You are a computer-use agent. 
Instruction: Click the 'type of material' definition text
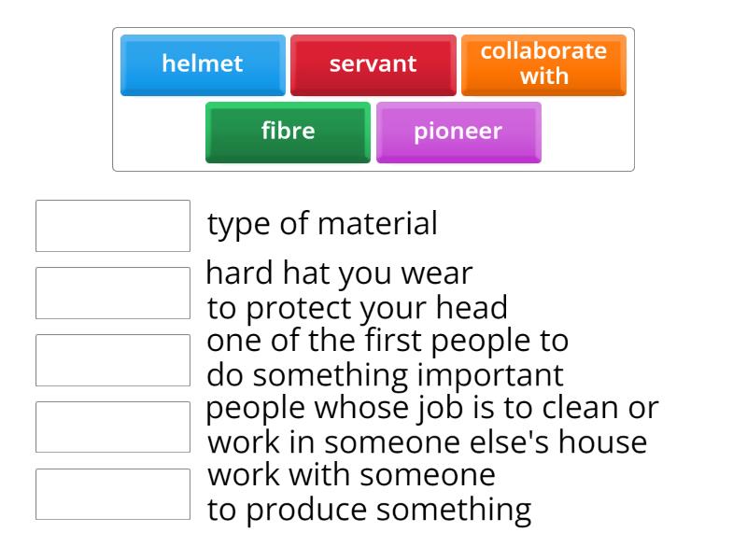[x=322, y=224]
